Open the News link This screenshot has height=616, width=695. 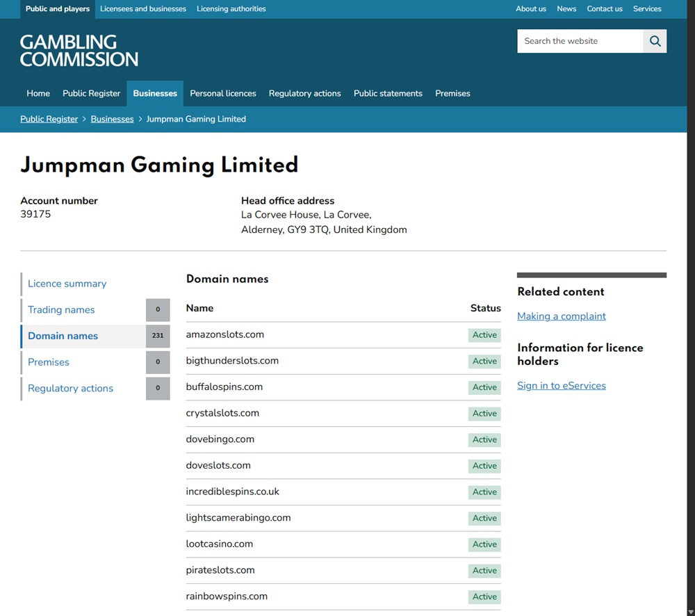(566, 9)
